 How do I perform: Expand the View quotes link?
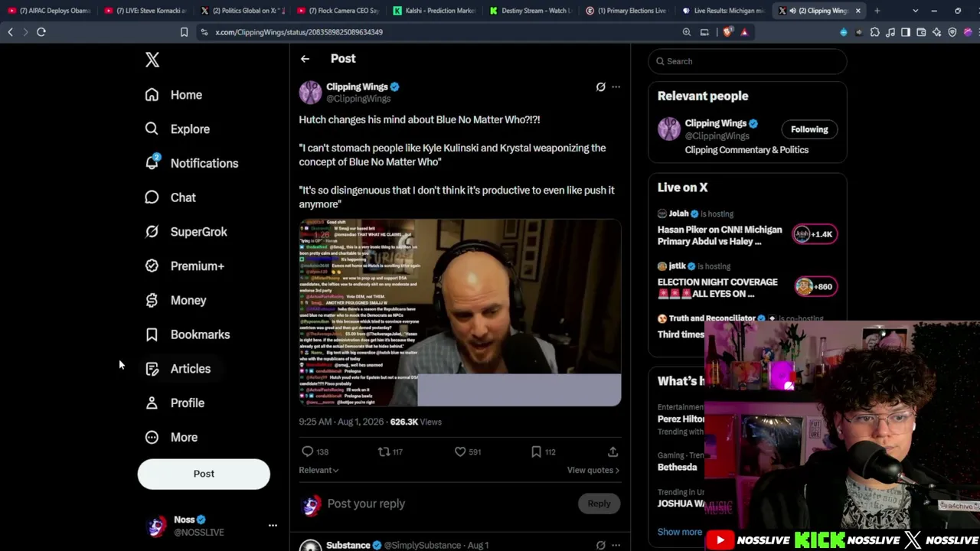point(593,470)
